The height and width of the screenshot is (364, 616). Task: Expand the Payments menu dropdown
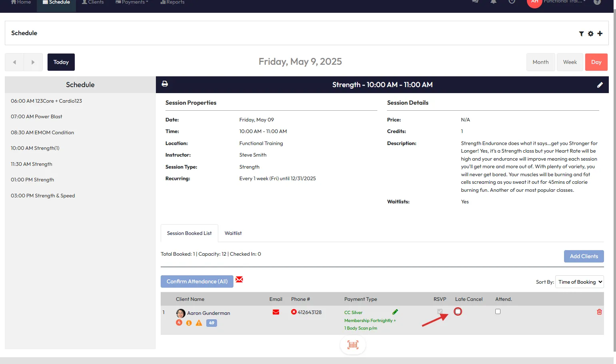132,2
